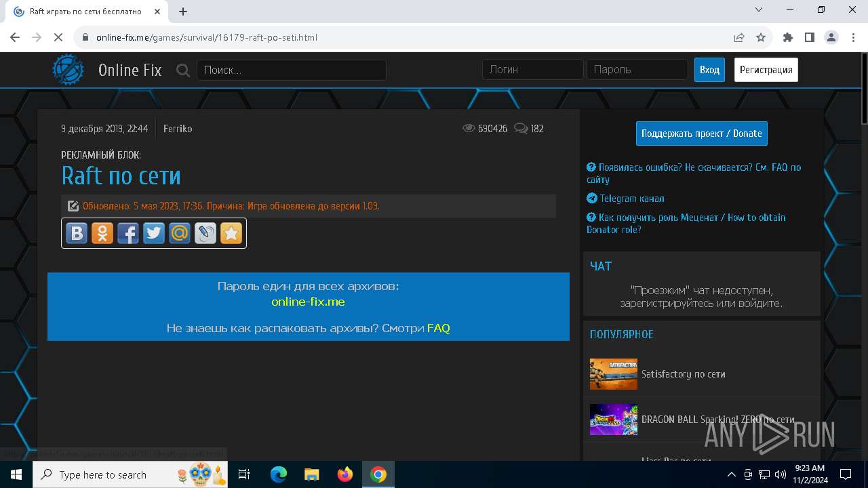This screenshot has height=488, width=868.
Task: Open Chrome side panel icon
Action: [x=810, y=37]
